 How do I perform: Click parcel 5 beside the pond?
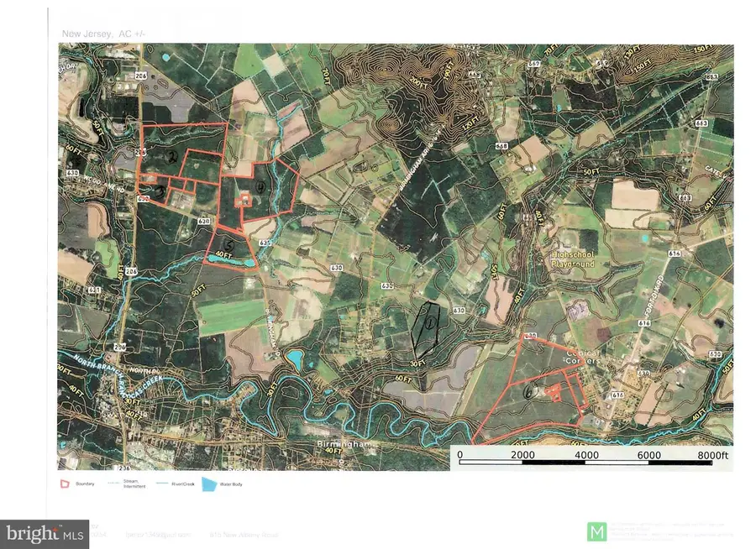point(227,244)
